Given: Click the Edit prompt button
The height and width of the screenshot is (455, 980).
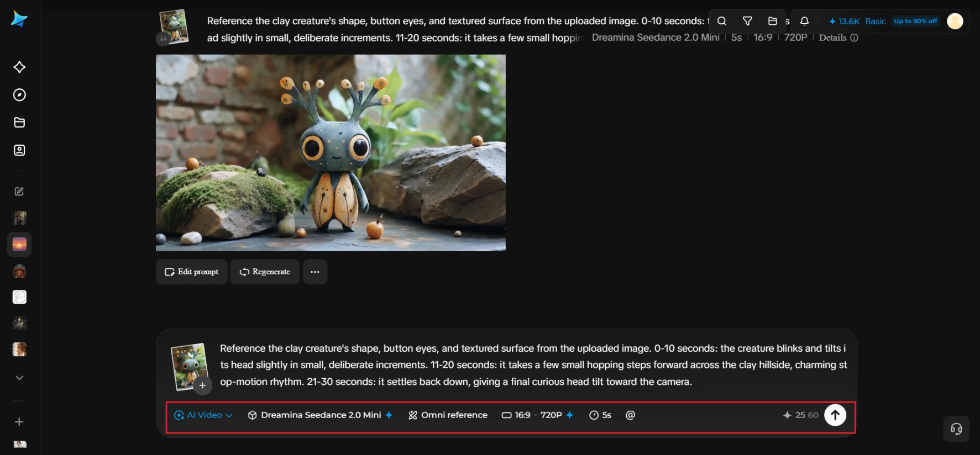Looking at the screenshot, I should [192, 272].
